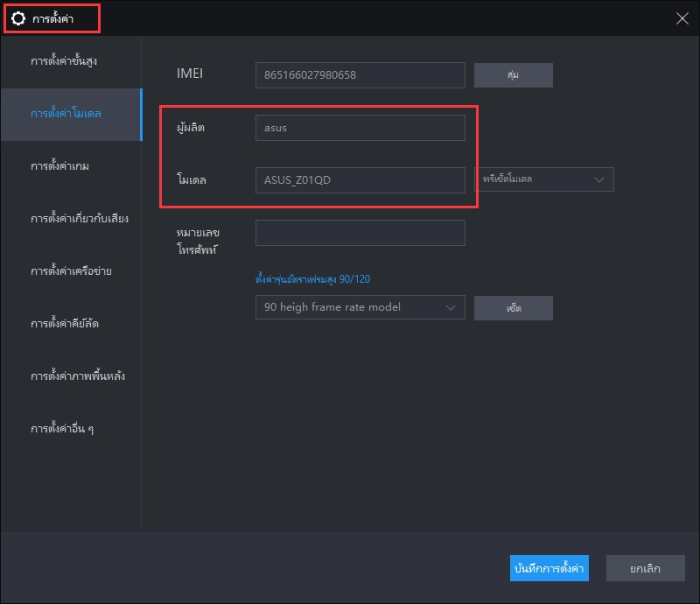
Task: Expand the พรีเซ็ตโมเดล preset model dropdown
Action: 543,179
